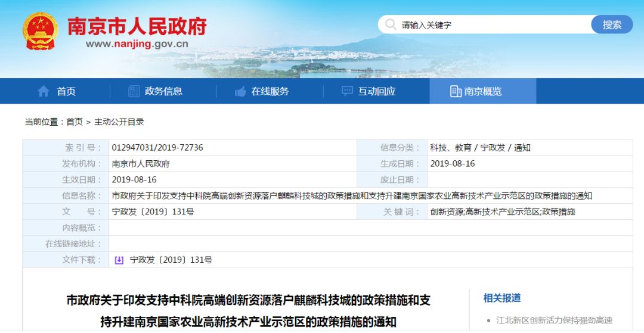Click the magnifier icon in search box
Viewport: 644px width, 333px height.
[x=391, y=24]
